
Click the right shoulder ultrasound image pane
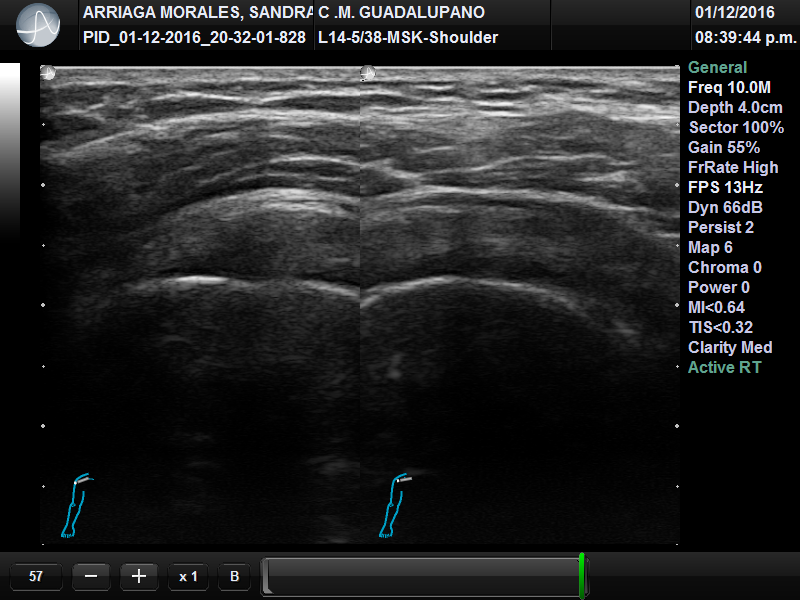[x=520, y=305]
